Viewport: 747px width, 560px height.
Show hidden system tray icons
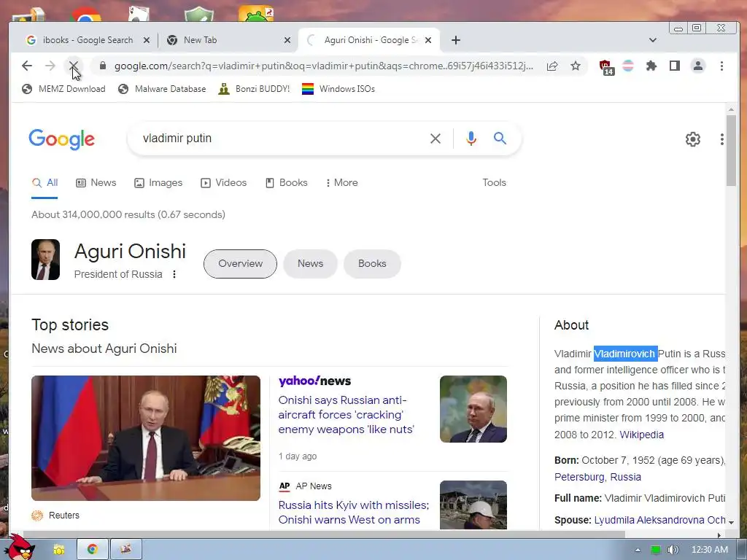point(638,550)
